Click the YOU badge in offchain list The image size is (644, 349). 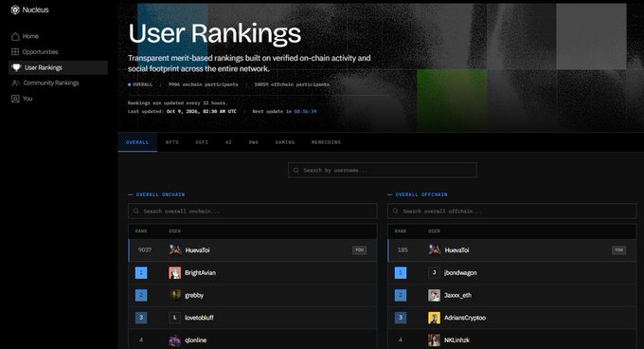click(x=619, y=250)
